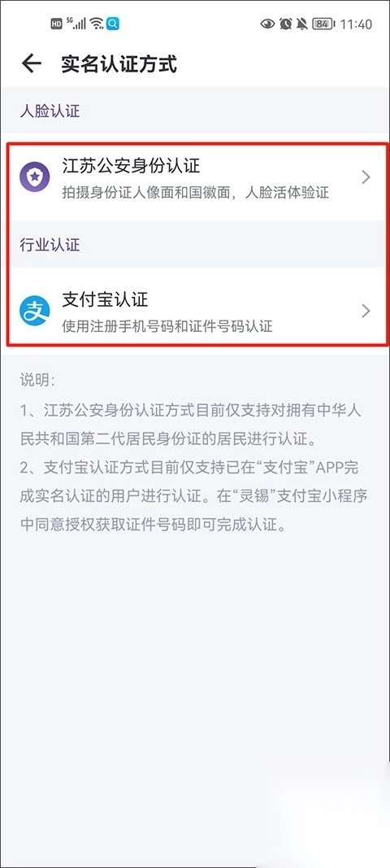The width and height of the screenshot is (390, 868).
Task: Tap the battery indicator showing 84
Action: click(x=323, y=24)
